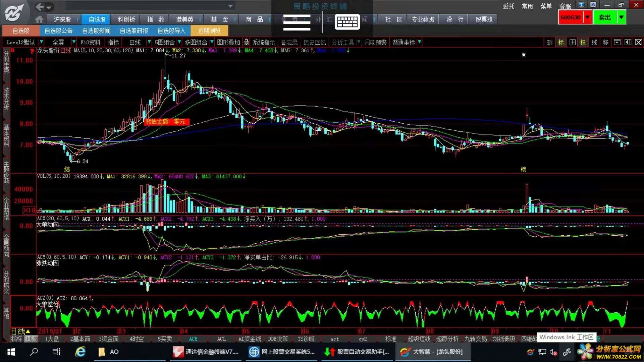Open the dropdown beside 卖出 button
This screenshot has height=362, width=644.
pos(622,17)
